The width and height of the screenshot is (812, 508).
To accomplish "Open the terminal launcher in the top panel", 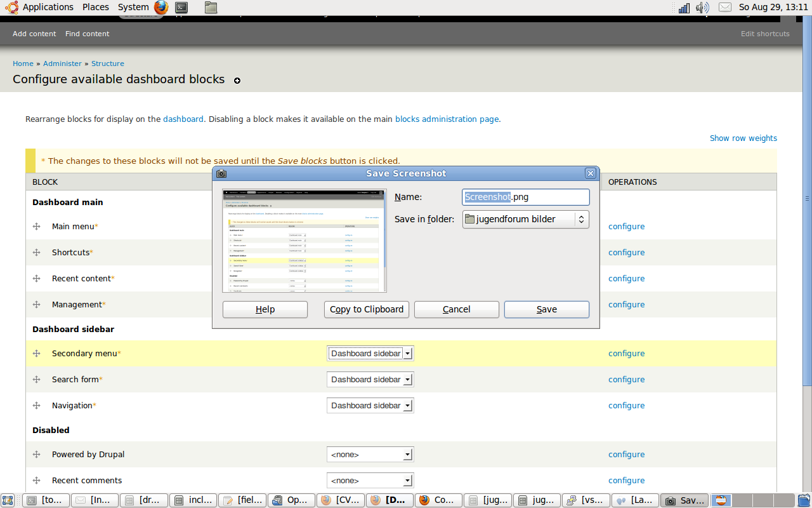I will [x=181, y=6].
